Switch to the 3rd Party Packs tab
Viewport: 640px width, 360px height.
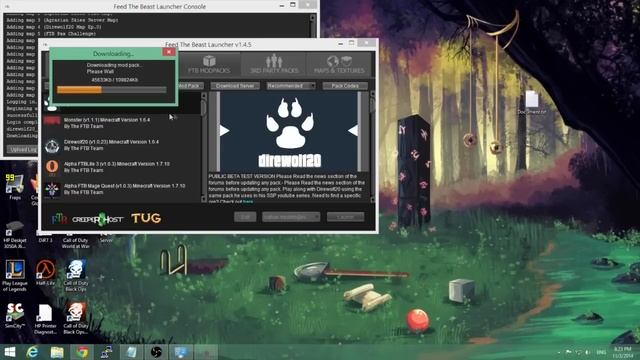pyautogui.click(x=274, y=64)
